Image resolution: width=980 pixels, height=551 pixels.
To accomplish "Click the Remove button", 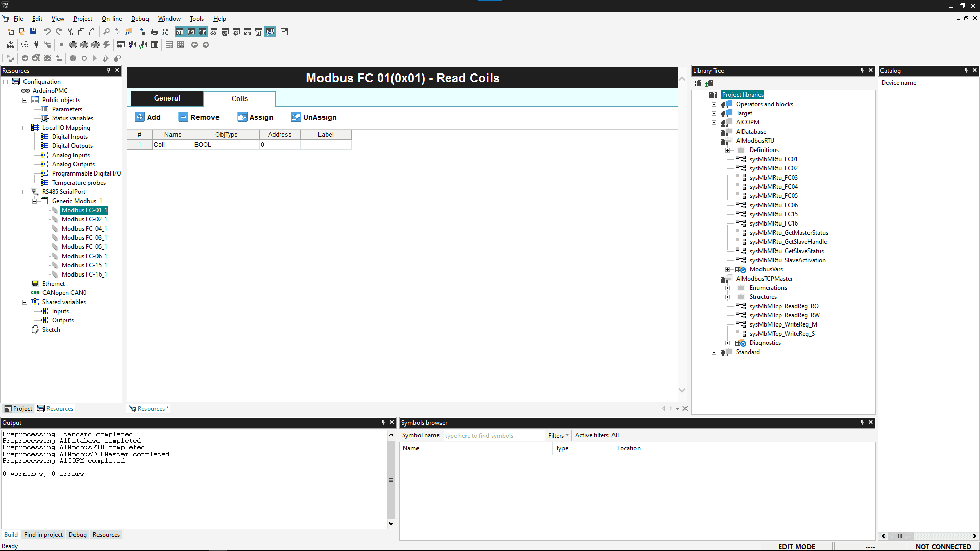I will coord(199,117).
